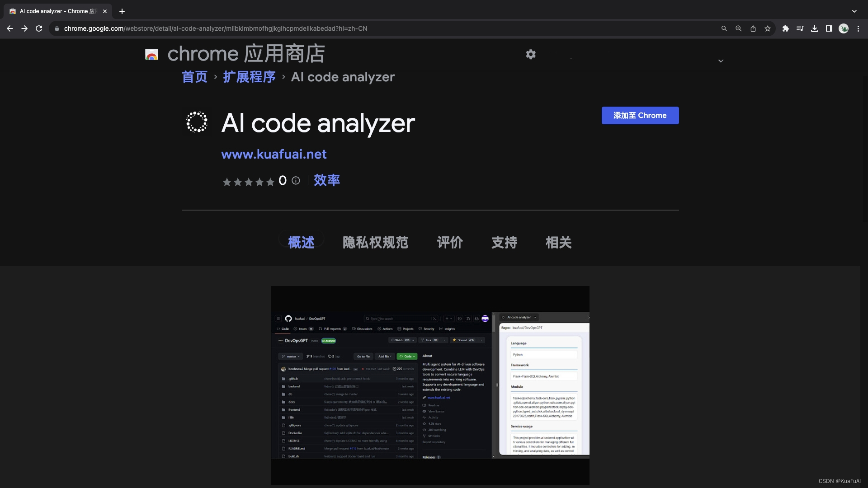Expand the account dropdown chevron in store header

pos(721,61)
